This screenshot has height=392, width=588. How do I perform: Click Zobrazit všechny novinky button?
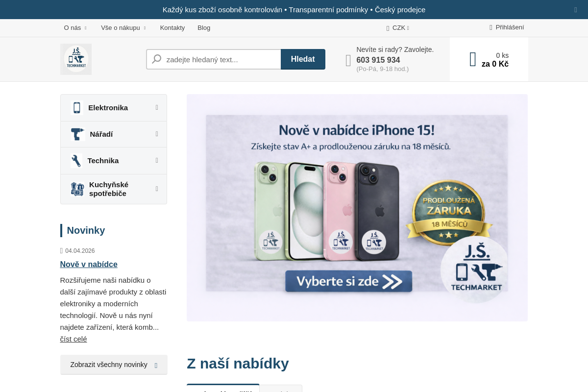pos(114,365)
